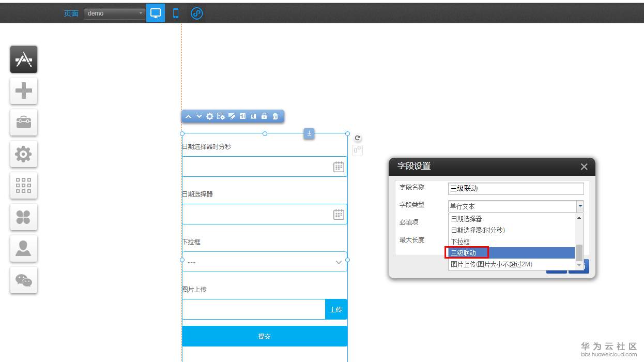
Task: Toggle the lock icon in floating toolbar
Action: coord(264,116)
